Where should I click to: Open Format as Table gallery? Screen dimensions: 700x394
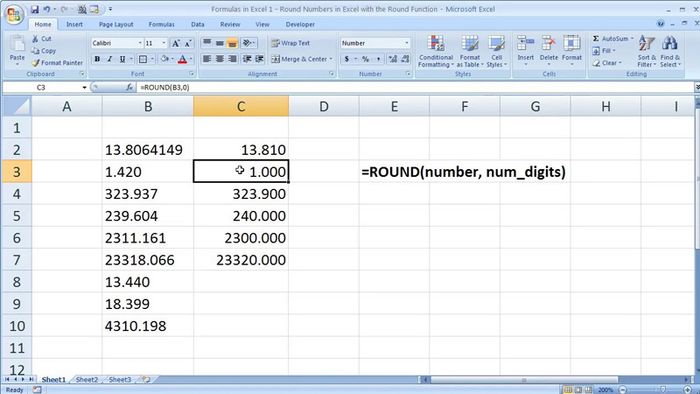[470, 52]
